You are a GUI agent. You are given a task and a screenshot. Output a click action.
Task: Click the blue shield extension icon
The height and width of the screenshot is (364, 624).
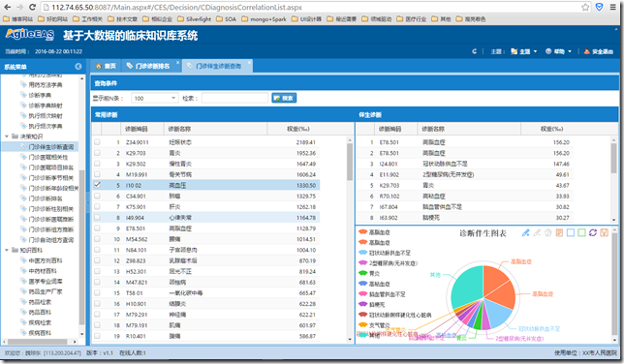600,7
